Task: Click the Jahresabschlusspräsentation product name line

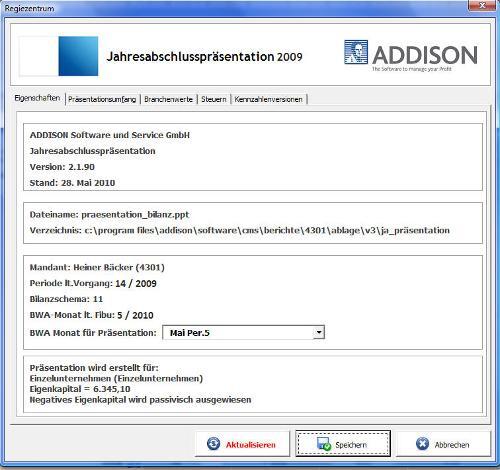Action: (x=92, y=151)
